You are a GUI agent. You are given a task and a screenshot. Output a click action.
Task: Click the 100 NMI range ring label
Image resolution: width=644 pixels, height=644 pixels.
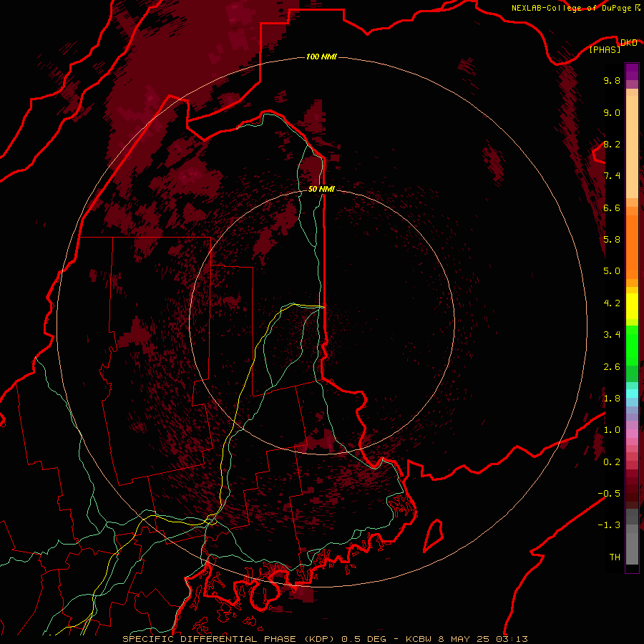321,57
